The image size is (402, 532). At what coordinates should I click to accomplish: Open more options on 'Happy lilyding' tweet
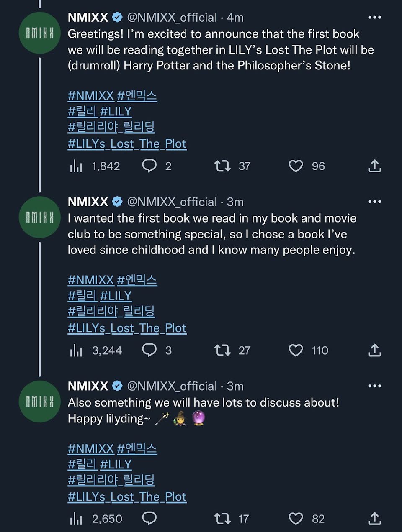(x=374, y=386)
